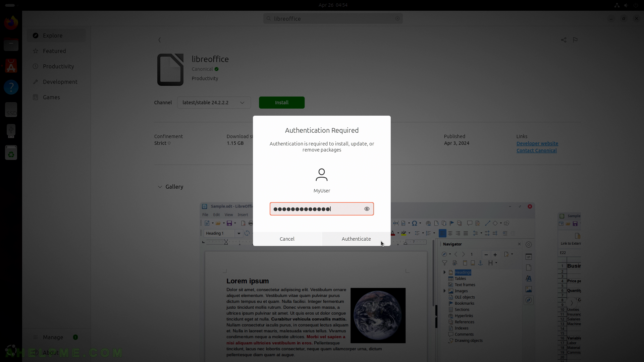Click the green Install button
The image size is (644, 362).
click(x=282, y=103)
